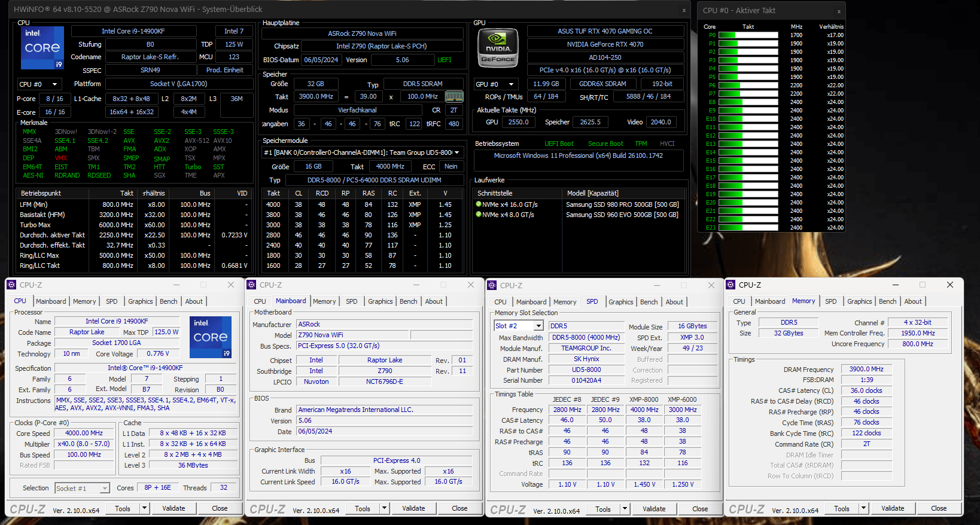Click the Tools button in CPU-Z SPD window
980x525 pixels.
coord(603,509)
